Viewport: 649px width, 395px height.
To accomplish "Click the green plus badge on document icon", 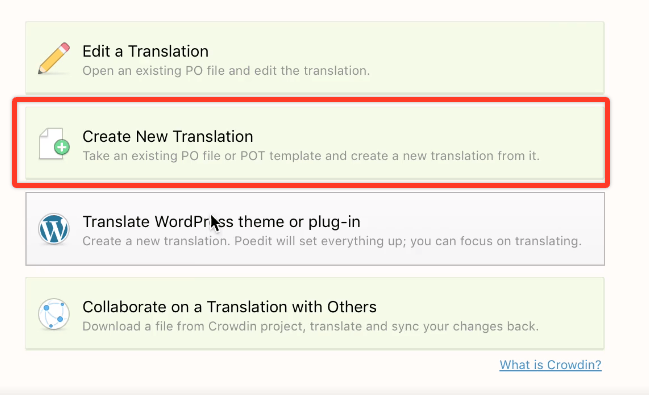I will 62,147.
